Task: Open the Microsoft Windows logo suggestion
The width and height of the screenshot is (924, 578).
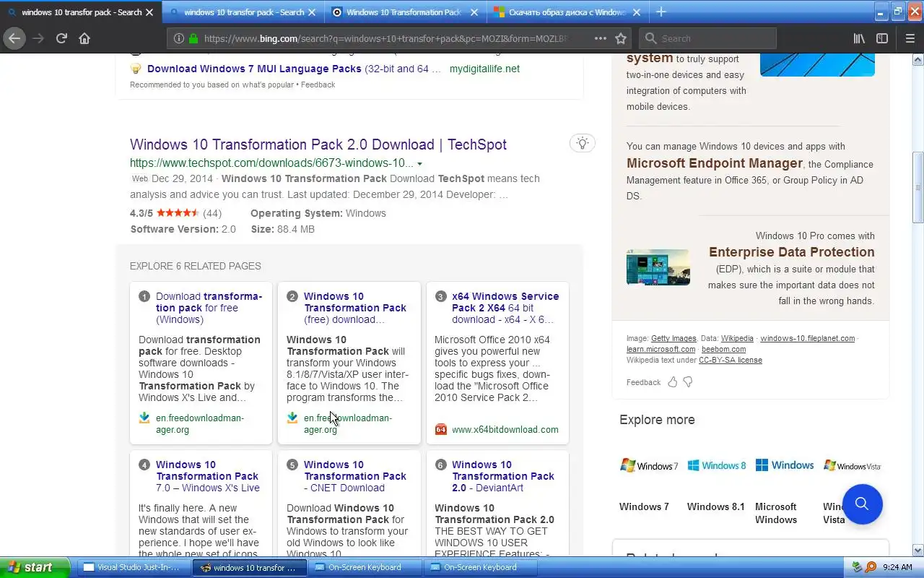Action: [x=785, y=465]
